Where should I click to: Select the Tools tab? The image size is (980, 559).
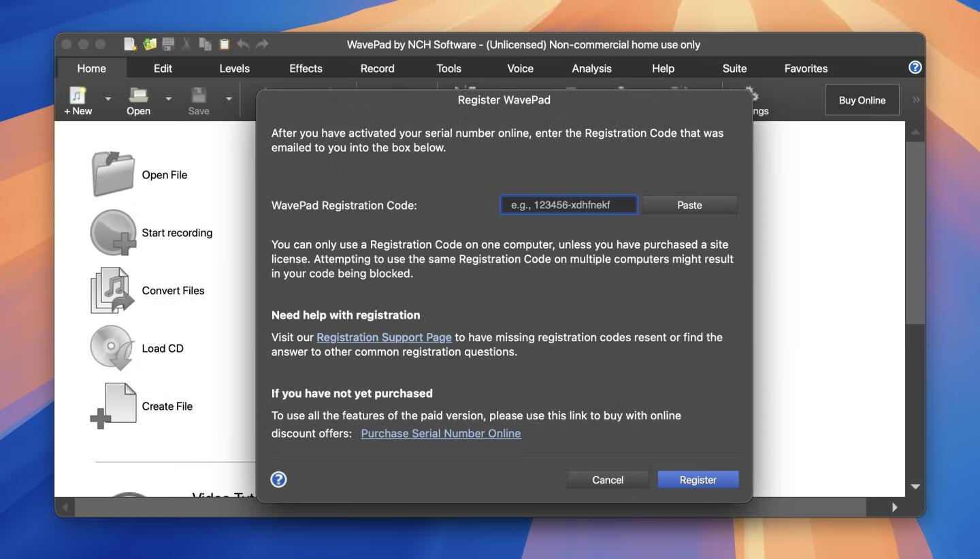click(448, 68)
